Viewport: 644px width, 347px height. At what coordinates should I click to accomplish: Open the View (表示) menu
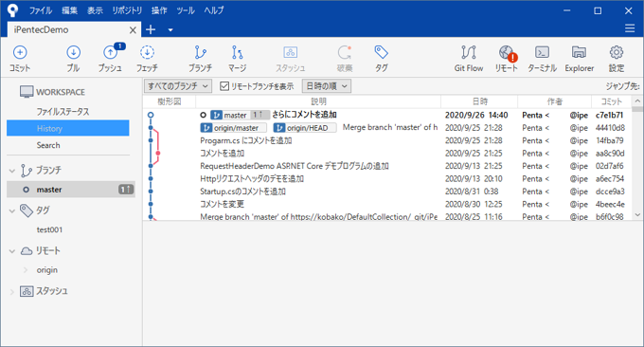95,10
